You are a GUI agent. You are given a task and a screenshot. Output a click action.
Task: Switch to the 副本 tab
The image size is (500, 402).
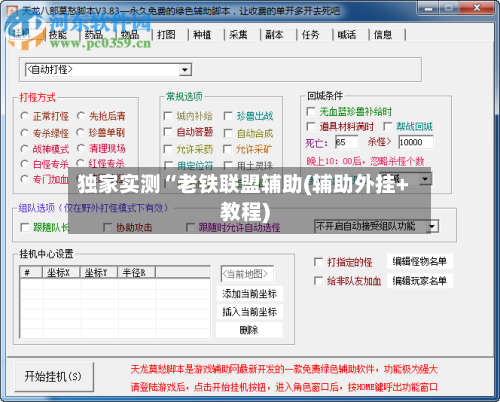click(x=274, y=35)
